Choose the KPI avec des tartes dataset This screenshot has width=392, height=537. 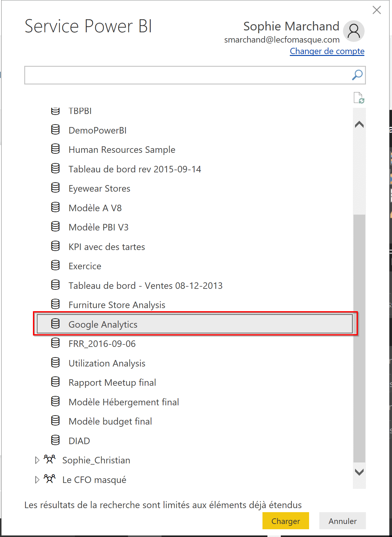tap(107, 247)
